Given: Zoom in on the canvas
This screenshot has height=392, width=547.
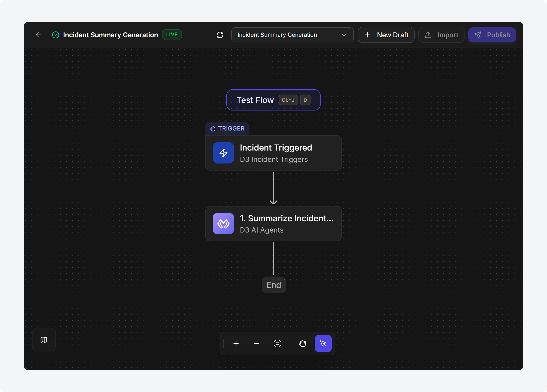Looking at the screenshot, I should [236, 344].
